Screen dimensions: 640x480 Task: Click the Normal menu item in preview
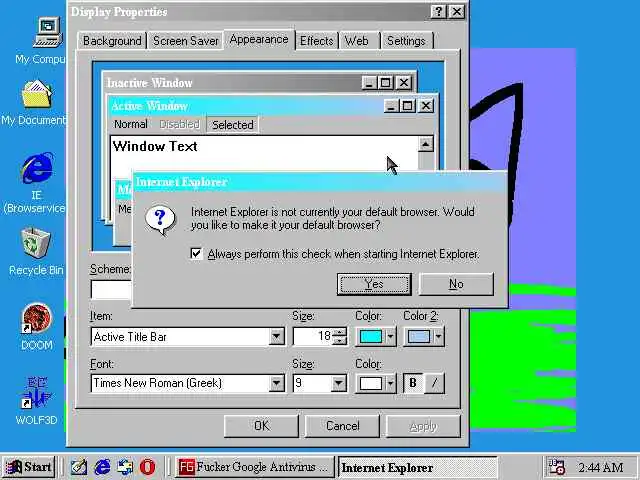[131, 124]
